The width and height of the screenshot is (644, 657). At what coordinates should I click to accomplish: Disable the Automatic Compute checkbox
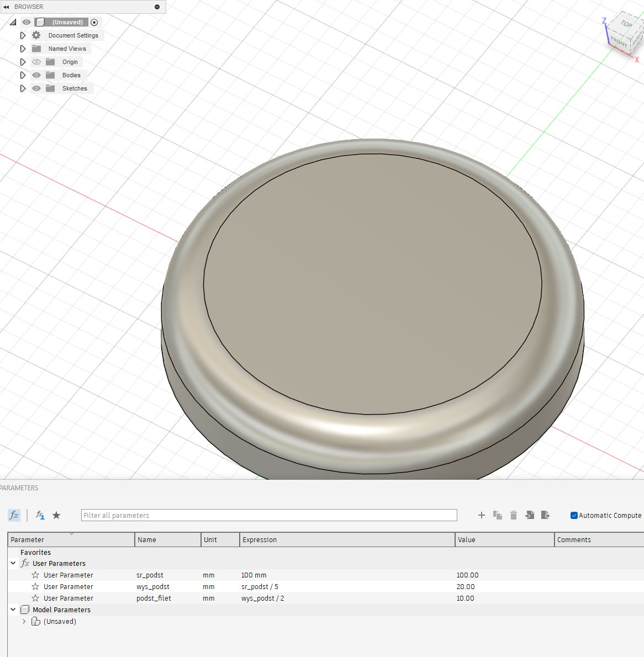574,515
